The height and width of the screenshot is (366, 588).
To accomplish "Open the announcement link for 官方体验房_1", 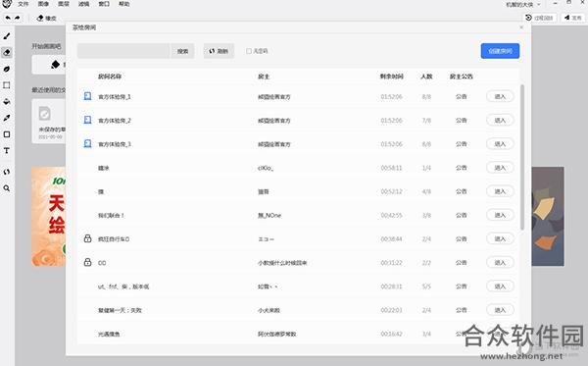I will point(461,96).
